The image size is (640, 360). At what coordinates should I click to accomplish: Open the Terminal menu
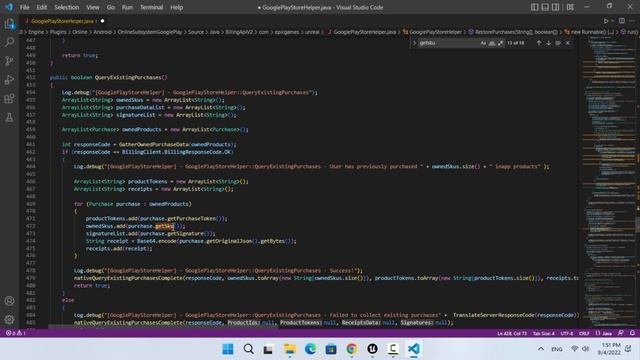[151, 7]
